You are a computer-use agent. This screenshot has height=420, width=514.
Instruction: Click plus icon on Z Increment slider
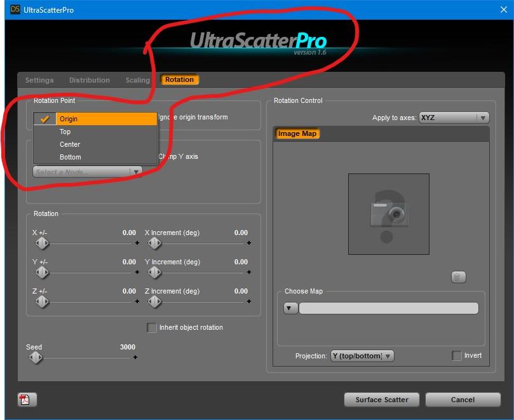point(249,301)
